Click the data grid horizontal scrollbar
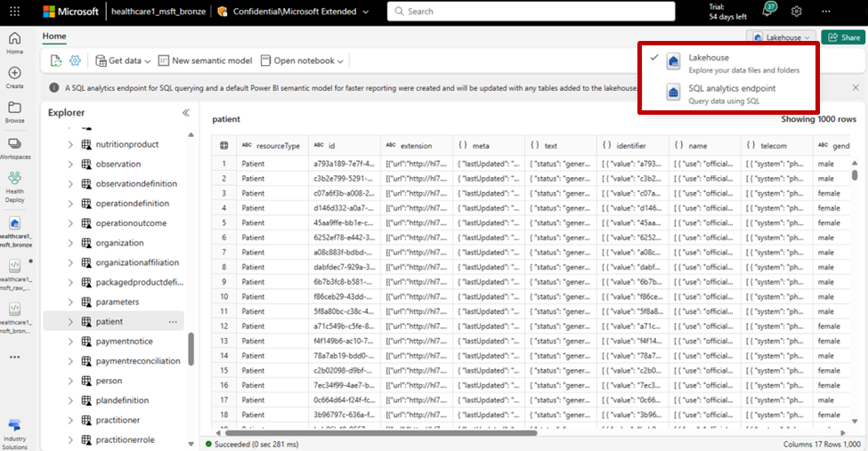Image resolution: width=868 pixels, height=451 pixels. coord(381,433)
